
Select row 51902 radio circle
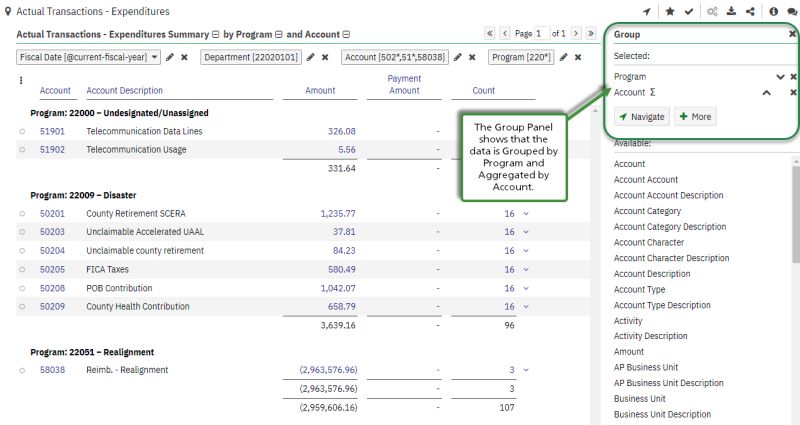point(22,149)
